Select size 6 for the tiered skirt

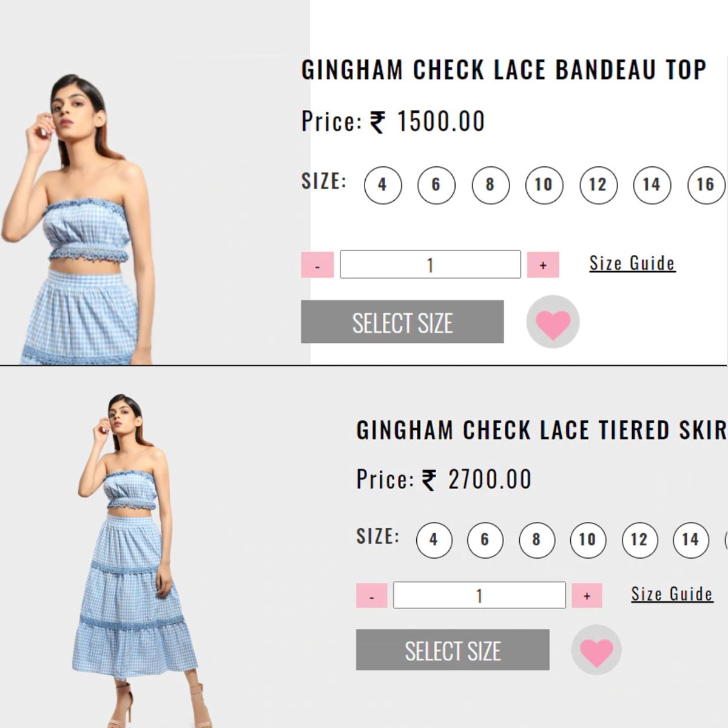pyautogui.click(x=485, y=540)
